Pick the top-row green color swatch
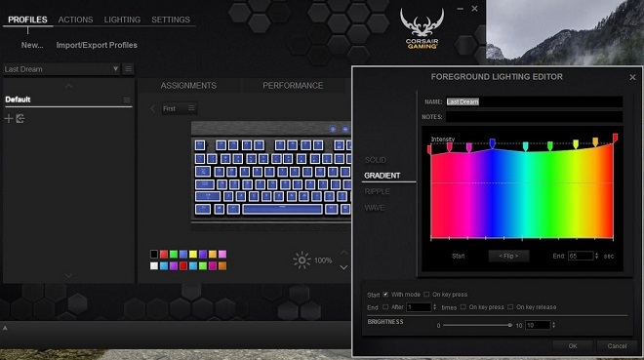Image resolution: width=644 pixels, height=360 pixels. [174, 254]
